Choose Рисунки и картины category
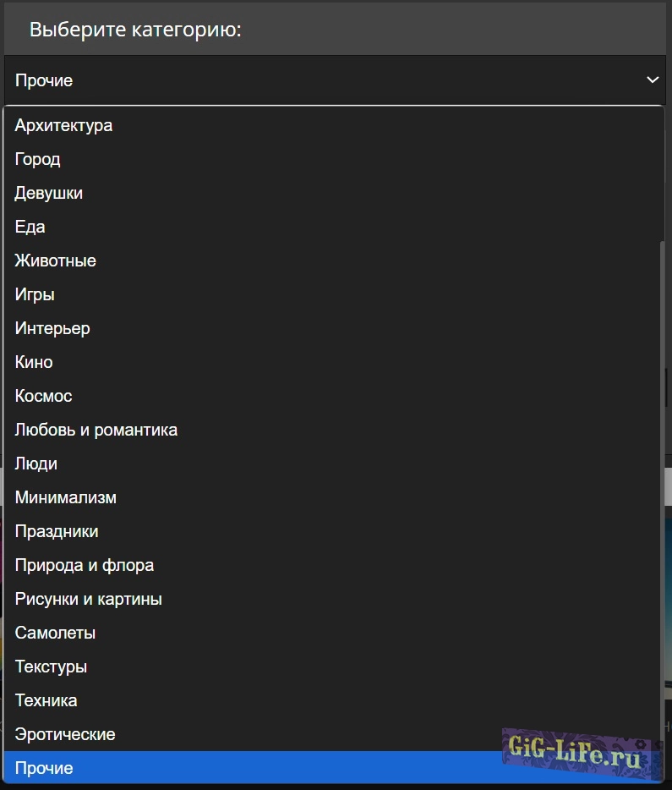The image size is (672, 790). coord(89,599)
